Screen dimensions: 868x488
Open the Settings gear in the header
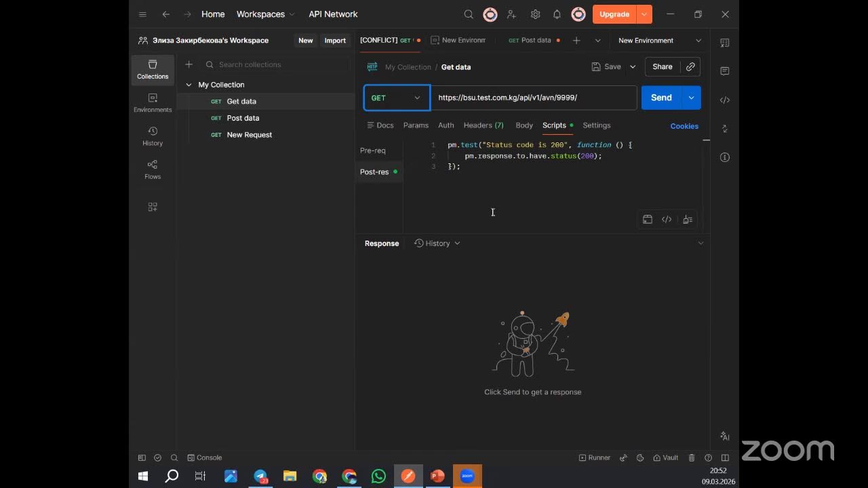coord(535,14)
